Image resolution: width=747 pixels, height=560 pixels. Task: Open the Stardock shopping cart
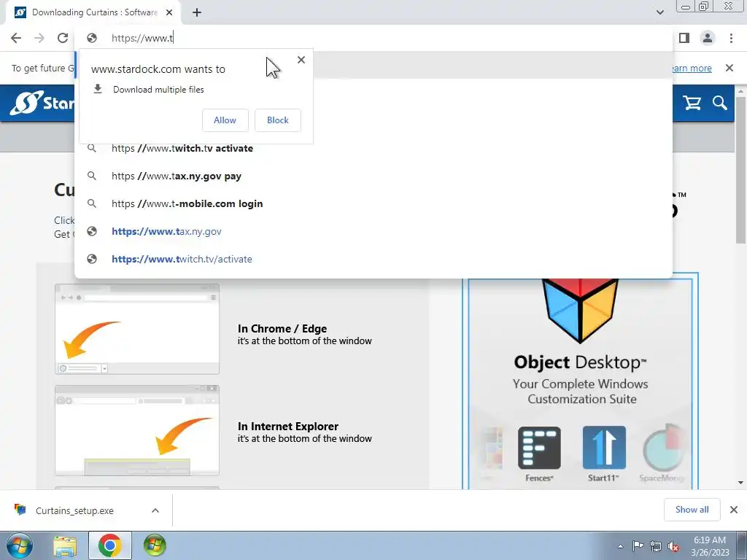[692, 103]
